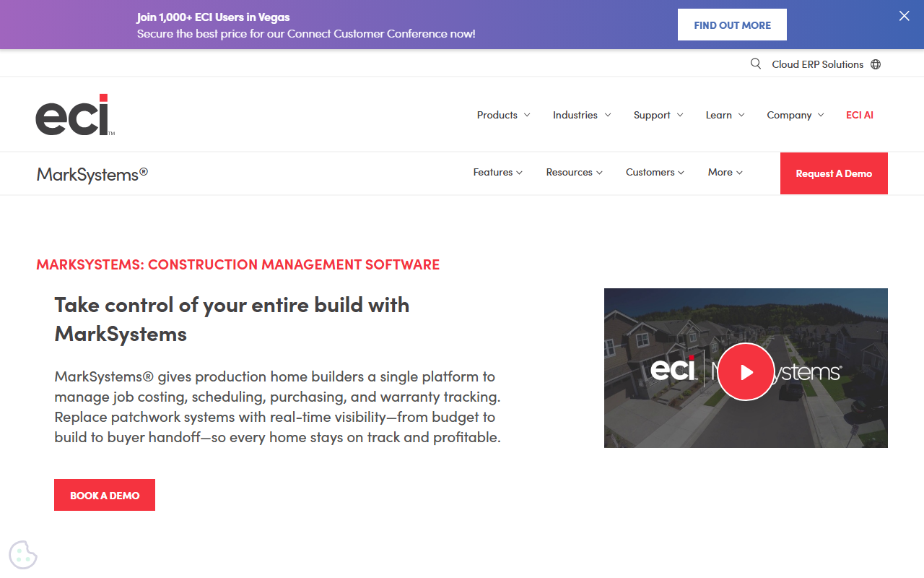Expand the Industries menu

[582, 115]
